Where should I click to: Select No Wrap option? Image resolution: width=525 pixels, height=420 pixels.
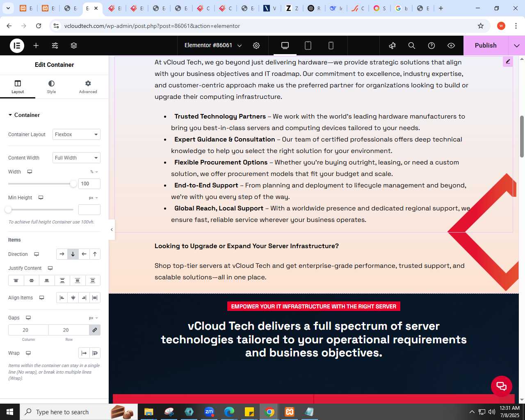pyautogui.click(x=84, y=353)
